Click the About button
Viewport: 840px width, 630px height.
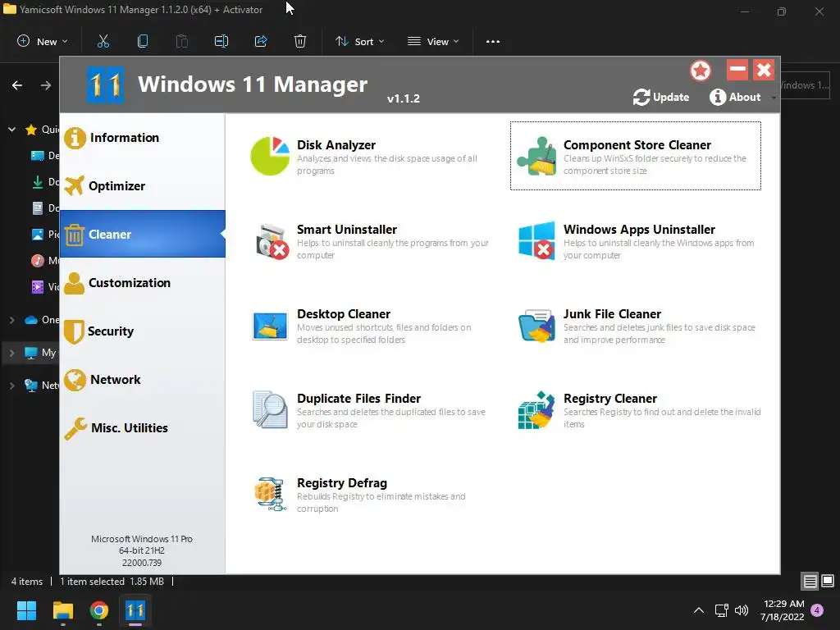(x=735, y=97)
